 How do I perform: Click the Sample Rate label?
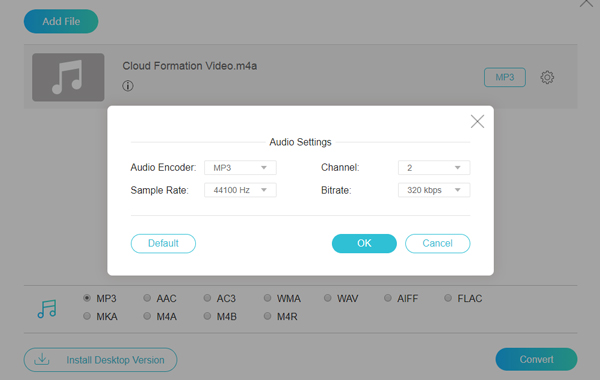(160, 190)
